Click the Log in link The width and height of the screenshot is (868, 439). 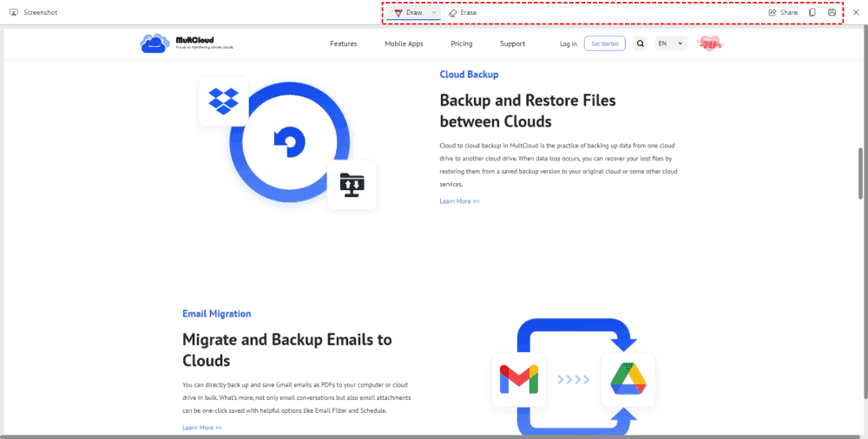(x=568, y=43)
